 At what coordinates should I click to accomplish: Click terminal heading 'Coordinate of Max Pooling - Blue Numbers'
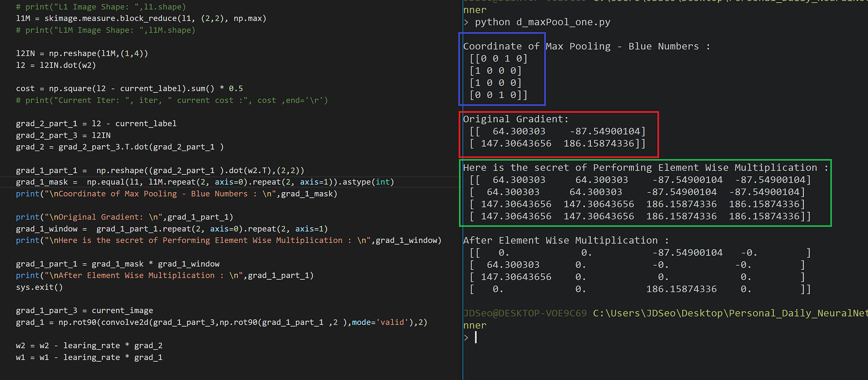[587, 46]
